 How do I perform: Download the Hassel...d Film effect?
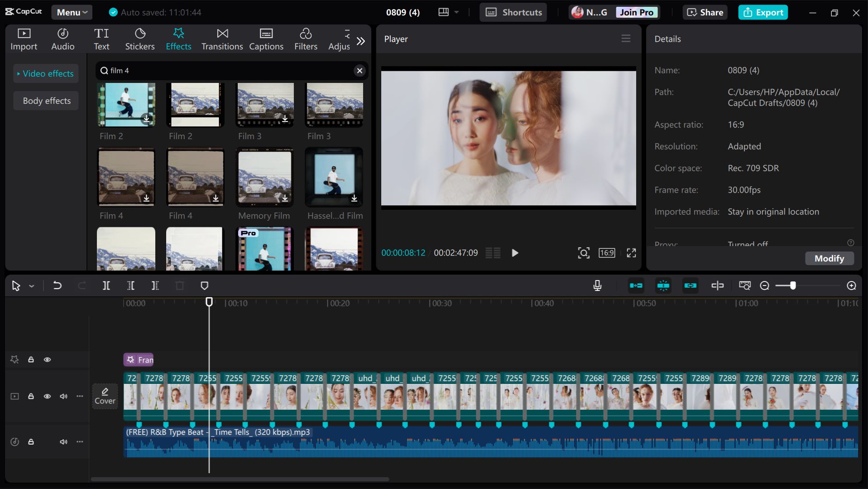coord(354,198)
